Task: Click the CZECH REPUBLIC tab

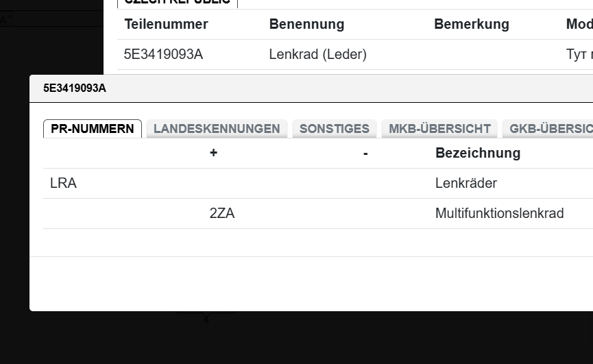Action: pos(178,2)
